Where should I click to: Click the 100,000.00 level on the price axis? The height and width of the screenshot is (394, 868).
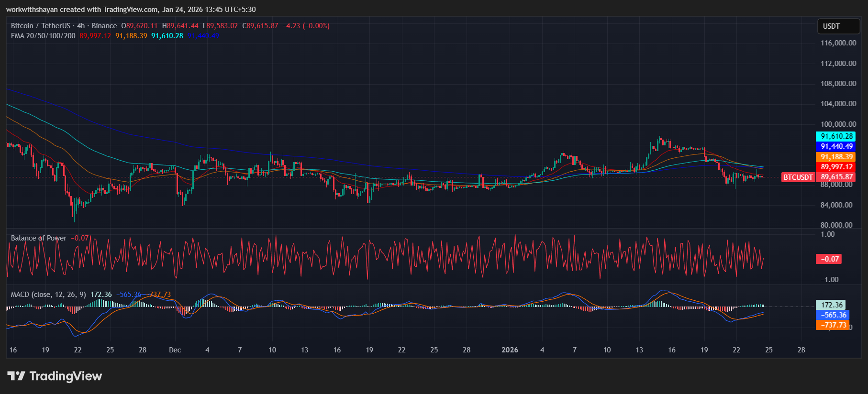[x=838, y=124]
